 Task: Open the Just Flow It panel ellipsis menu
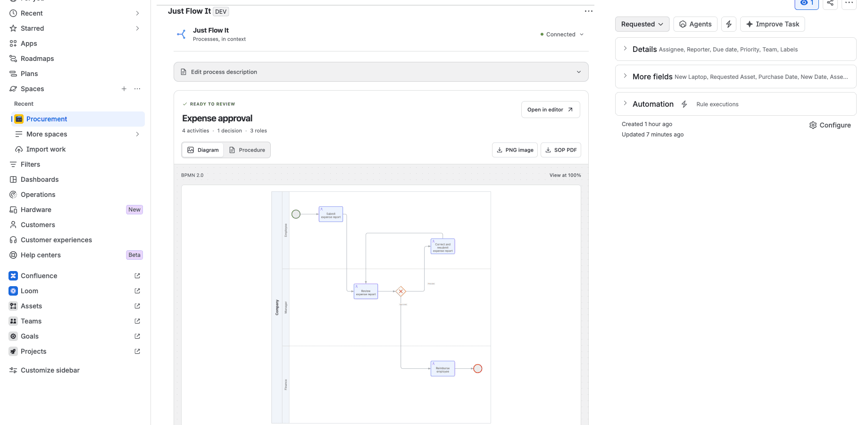(x=588, y=11)
